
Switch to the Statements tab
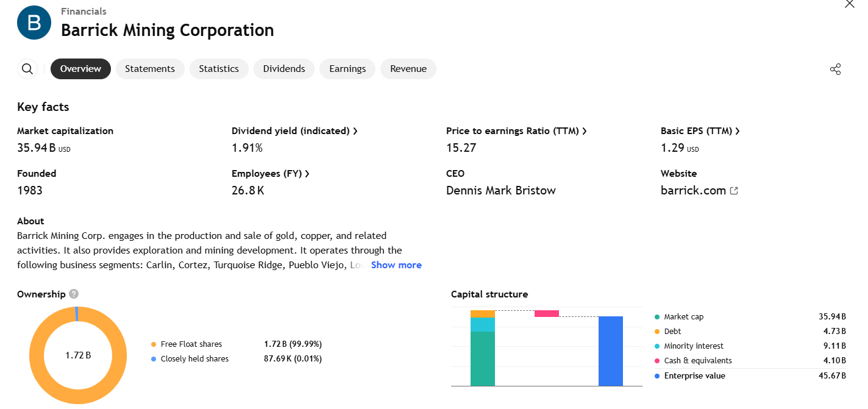(150, 69)
